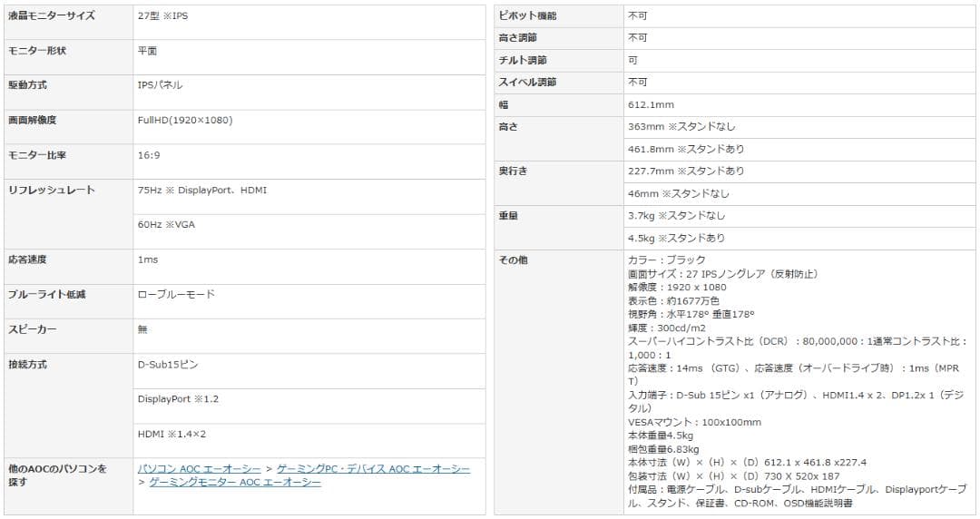Select the 461.8mm height with stand value
This screenshot has height=519, width=980.
pyautogui.click(x=686, y=149)
